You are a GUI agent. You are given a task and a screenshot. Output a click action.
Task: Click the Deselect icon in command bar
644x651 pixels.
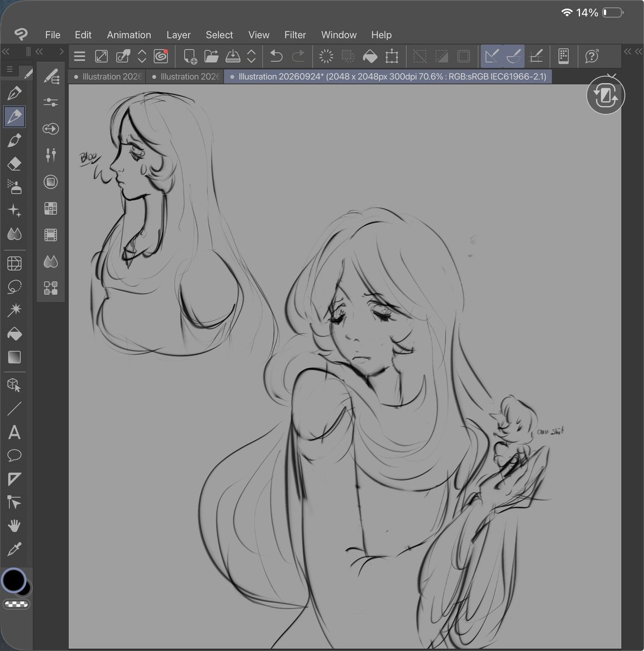(x=420, y=56)
